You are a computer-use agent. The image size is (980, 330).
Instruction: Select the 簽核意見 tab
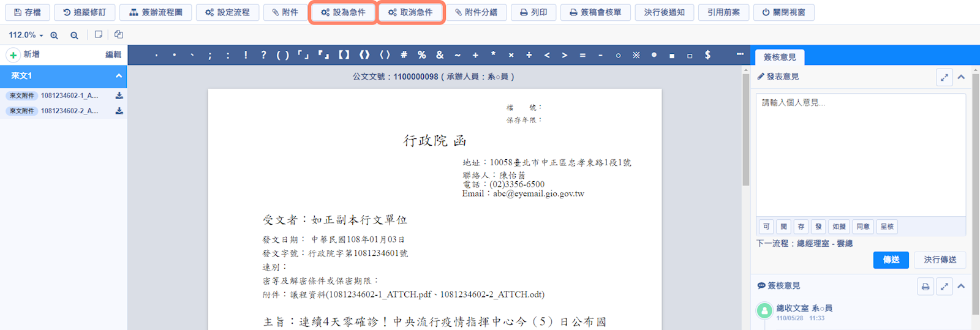(779, 57)
